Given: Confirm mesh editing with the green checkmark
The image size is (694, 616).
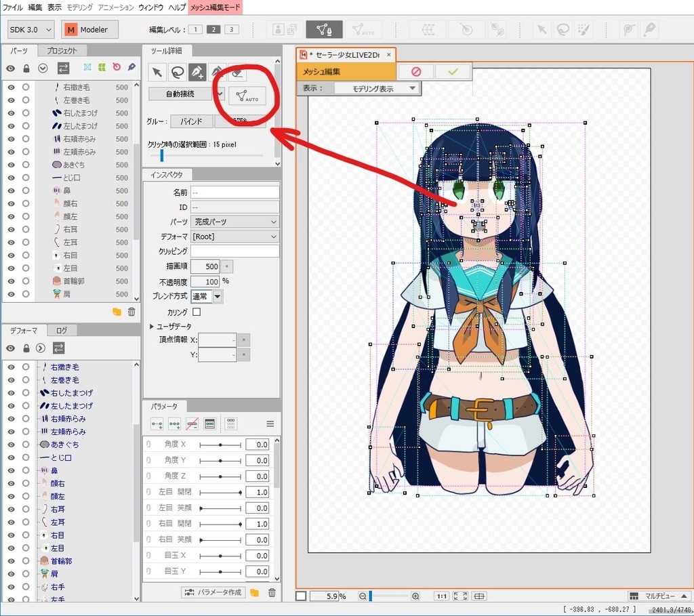Looking at the screenshot, I should tap(453, 71).
